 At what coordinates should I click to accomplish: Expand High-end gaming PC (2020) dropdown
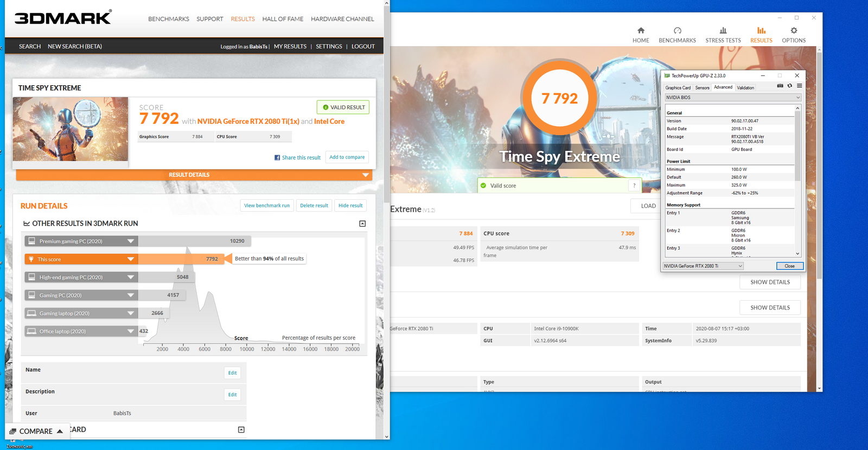click(131, 277)
